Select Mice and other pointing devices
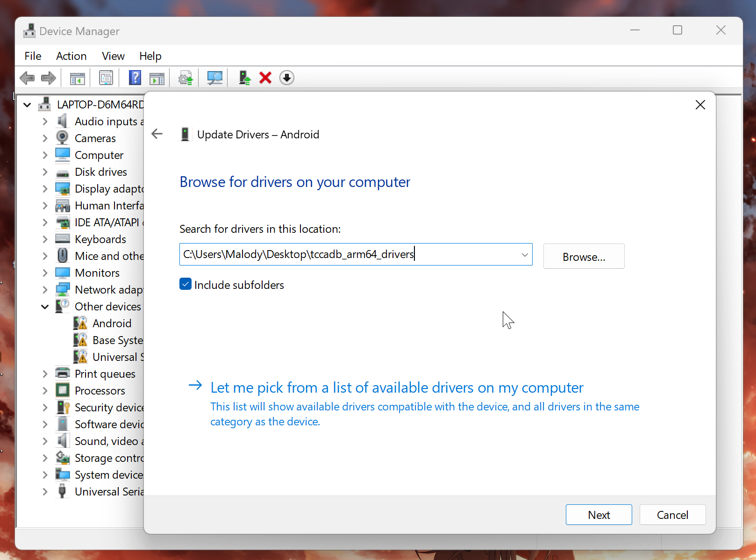The width and height of the screenshot is (756, 560). tap(109, 256)
